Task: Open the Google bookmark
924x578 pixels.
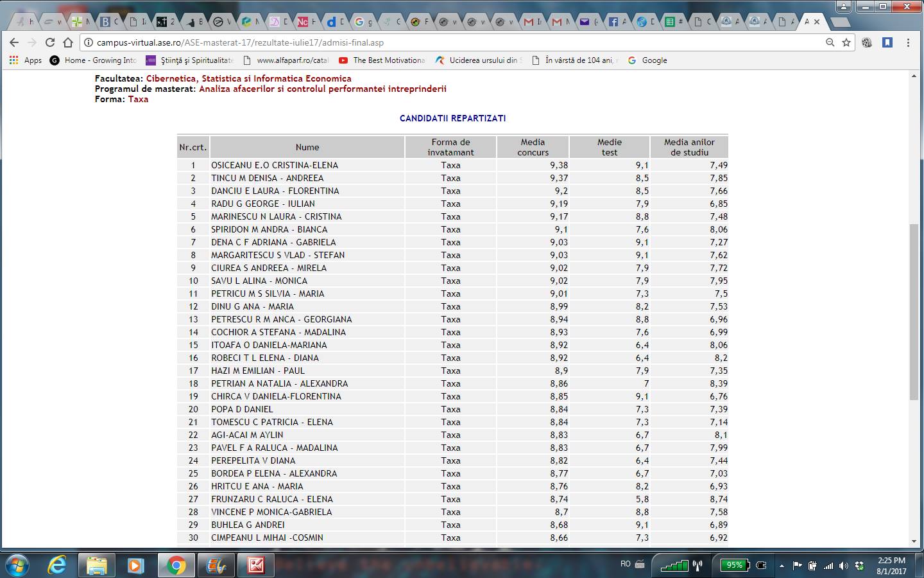Action: point(647,60)
